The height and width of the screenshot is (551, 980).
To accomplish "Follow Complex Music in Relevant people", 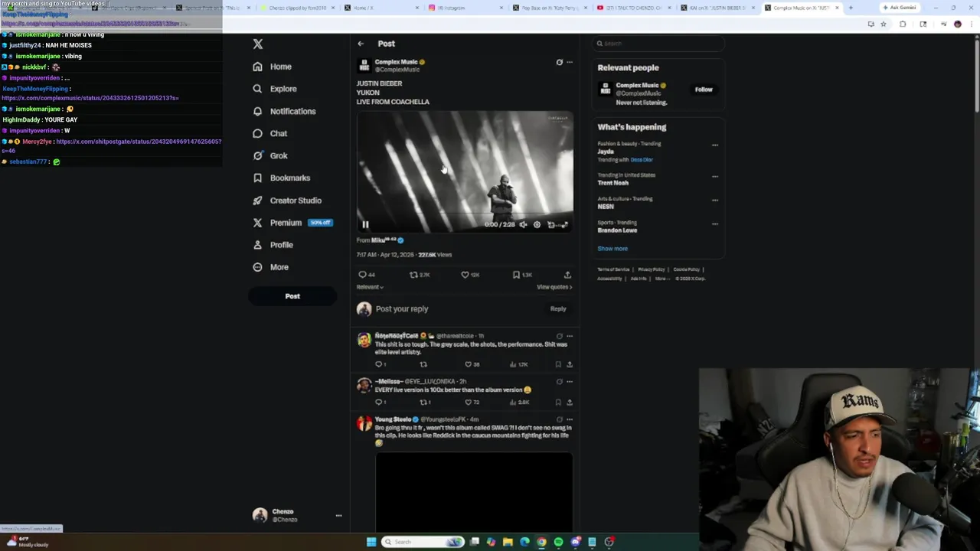I will click(x=704, y=90).
